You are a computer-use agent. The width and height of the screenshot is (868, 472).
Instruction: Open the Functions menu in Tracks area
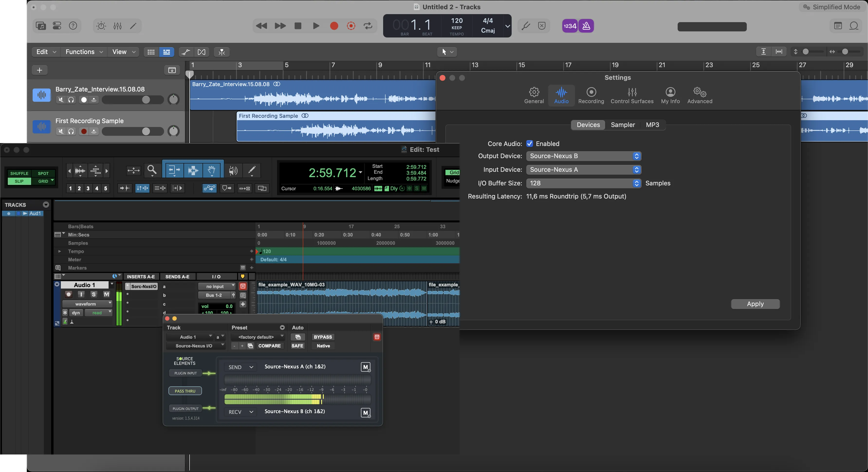click(84, 52)
